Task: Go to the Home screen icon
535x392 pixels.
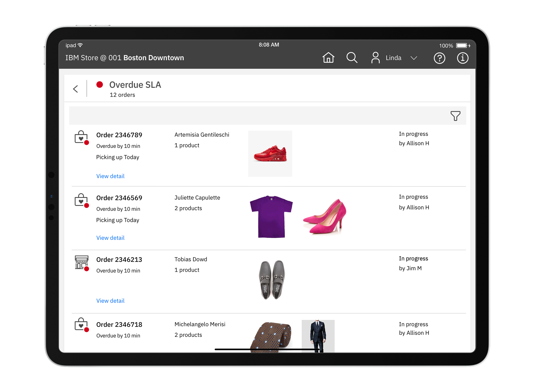Action: [328, 58]
